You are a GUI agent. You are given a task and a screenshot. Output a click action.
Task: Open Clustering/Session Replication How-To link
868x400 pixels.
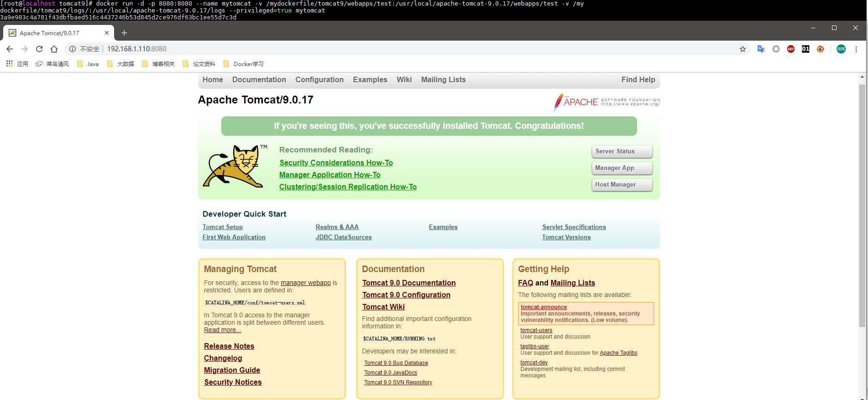348,187
